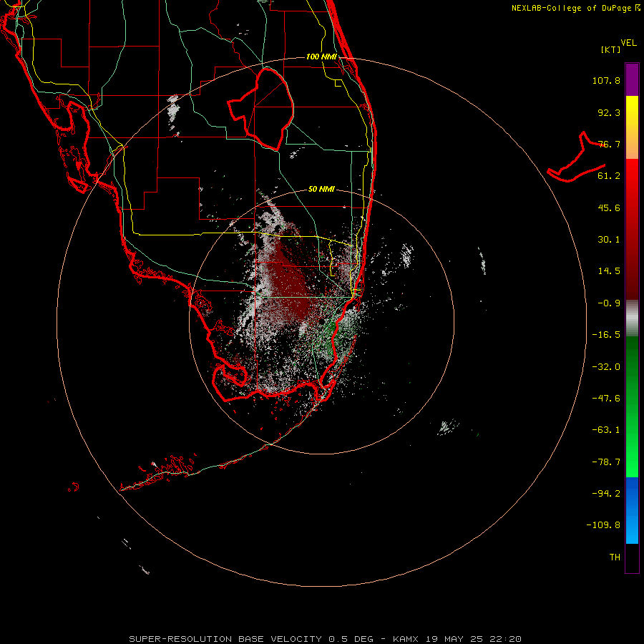Viewport: 644px width, 644px height.
Task: Click the 30.1 velocity legend value
Action: pyautogui.click(x=609, y=240)
